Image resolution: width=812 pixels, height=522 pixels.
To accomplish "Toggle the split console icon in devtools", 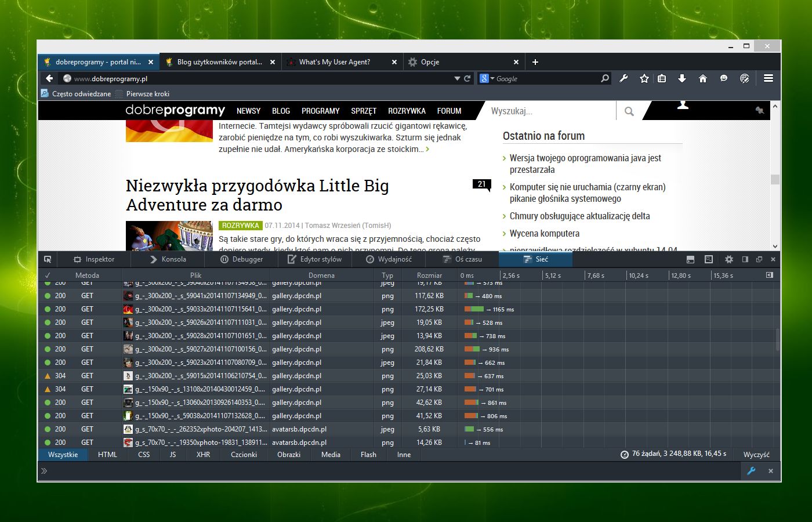I will 690,259.
